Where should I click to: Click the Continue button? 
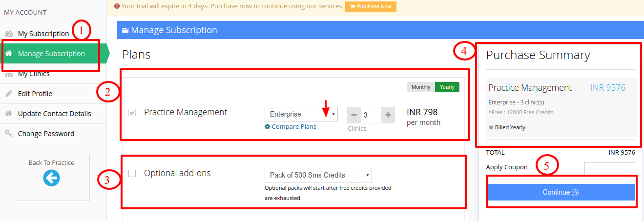tap(561, 192)
